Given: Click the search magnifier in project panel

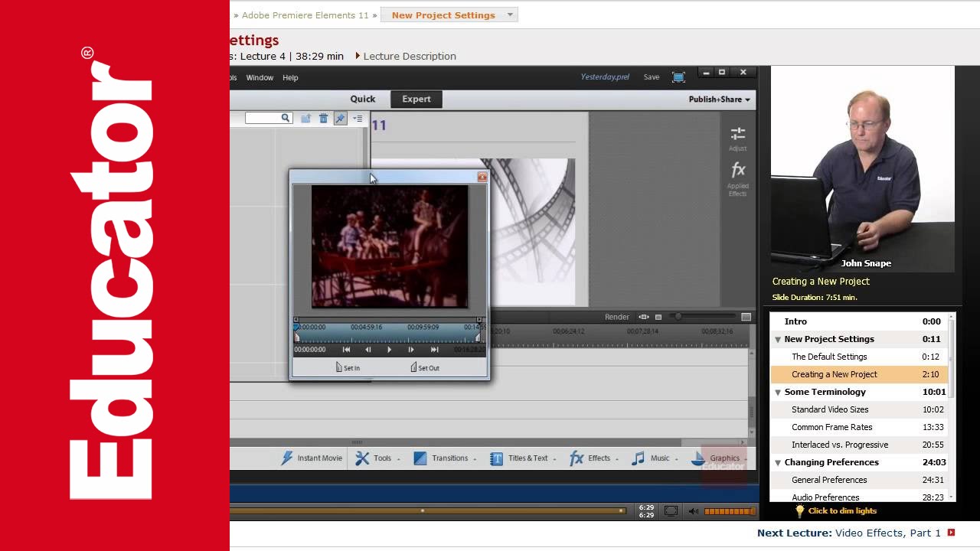Looking at the screenshot, I should tap(285, 118).
